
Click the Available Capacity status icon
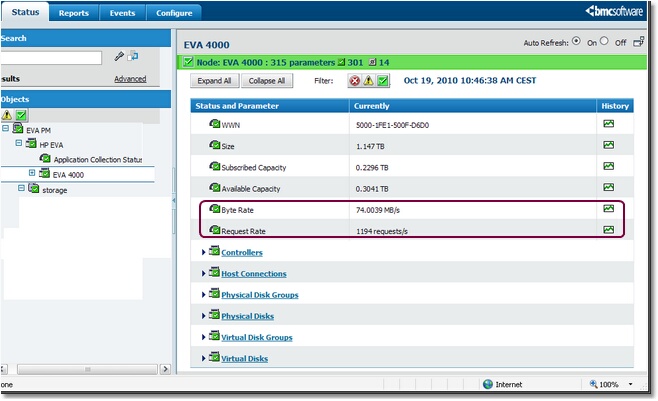coord(214,187)
